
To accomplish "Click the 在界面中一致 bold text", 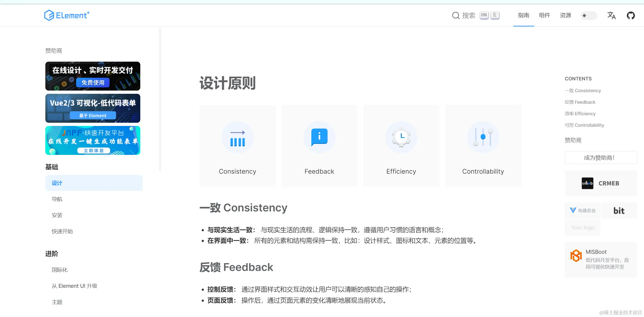I will [x=228, y=241].
